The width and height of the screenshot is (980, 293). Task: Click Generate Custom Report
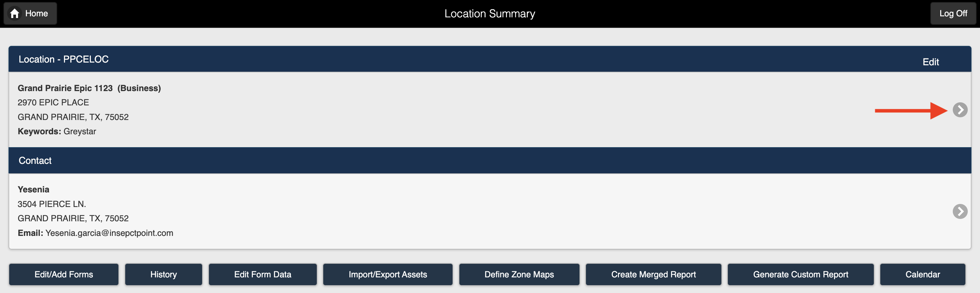point(800,274)
